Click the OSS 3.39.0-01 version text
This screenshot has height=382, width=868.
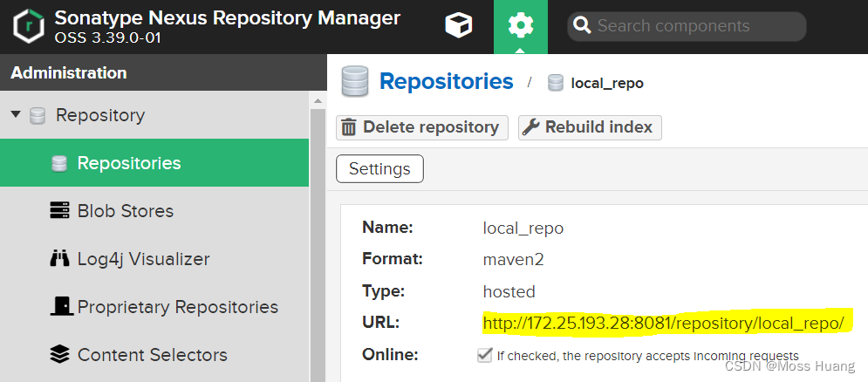point(108,38)
